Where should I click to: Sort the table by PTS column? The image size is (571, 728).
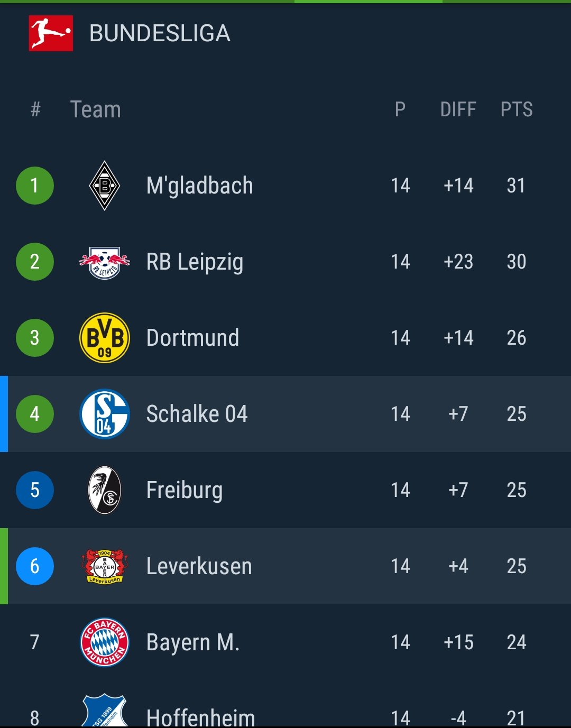click(x=517, y=109)
